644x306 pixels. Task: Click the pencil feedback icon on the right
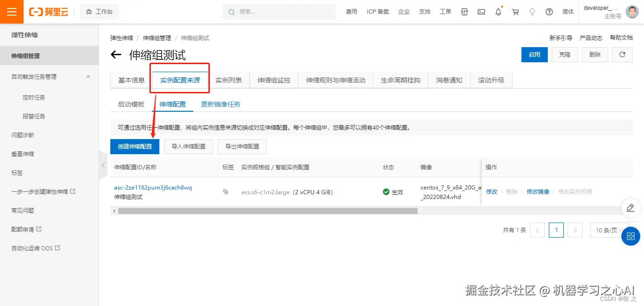coord(631,208)
